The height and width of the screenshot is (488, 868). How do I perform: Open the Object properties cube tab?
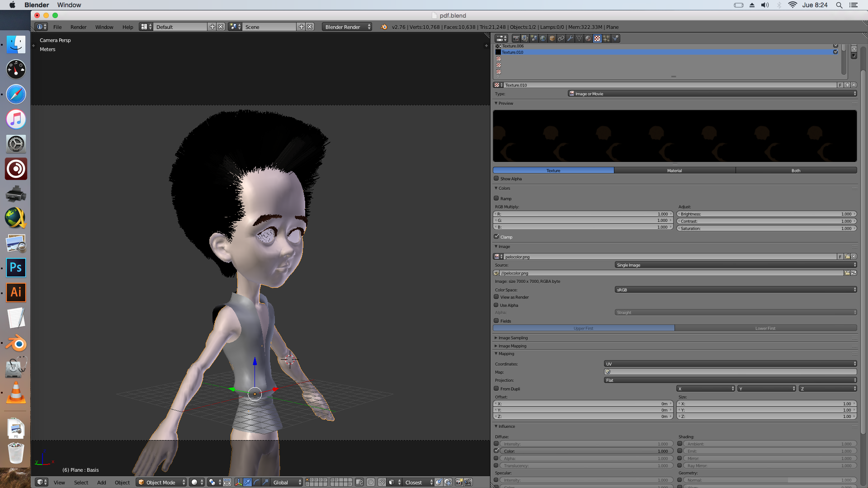pyautogui.click(x=552, y=38)
